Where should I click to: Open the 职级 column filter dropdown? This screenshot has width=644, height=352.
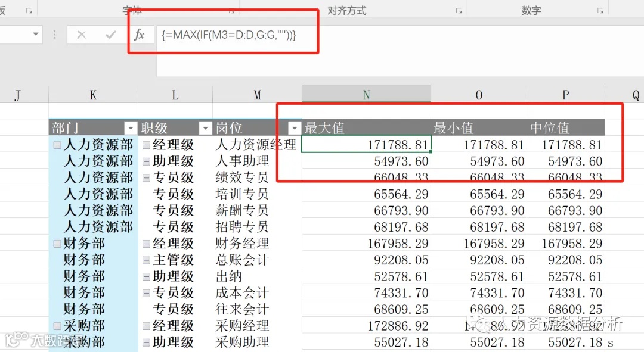point(205,127)
